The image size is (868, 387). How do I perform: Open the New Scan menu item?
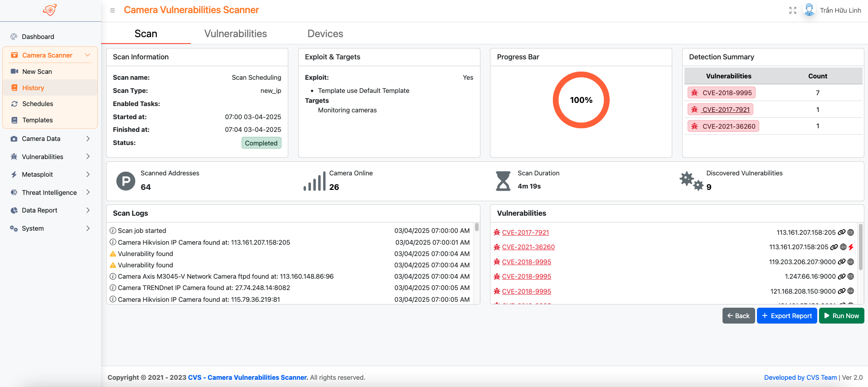[50, 72]
